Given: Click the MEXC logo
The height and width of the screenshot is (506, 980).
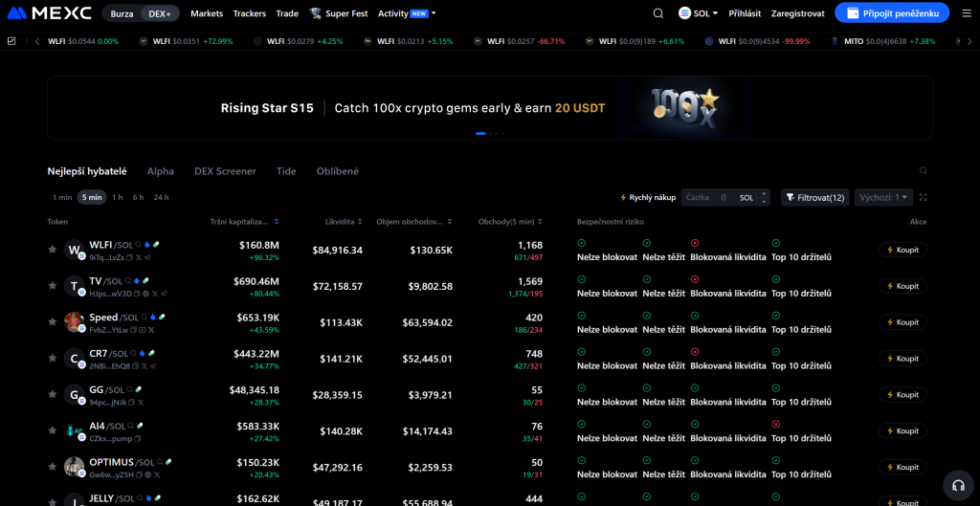Looking at the screenshot, I should 48,13.
